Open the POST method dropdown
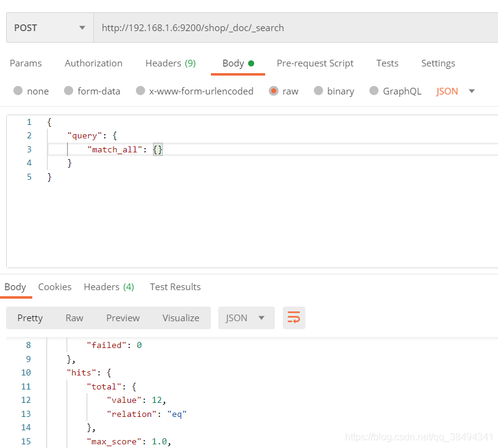This screenshot has width=498, height=448. pos(49,27)
